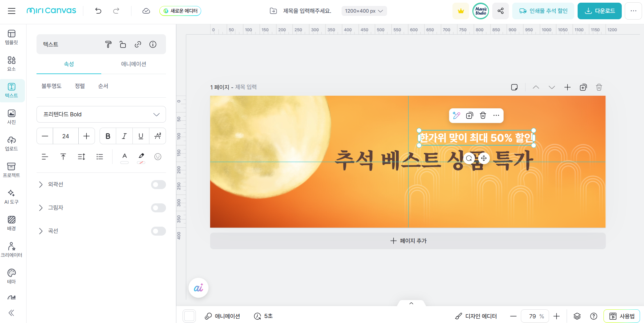Switch to the 애니메이션 tab
The width and height of the screenshot is (644, 323).
(134, 64)
